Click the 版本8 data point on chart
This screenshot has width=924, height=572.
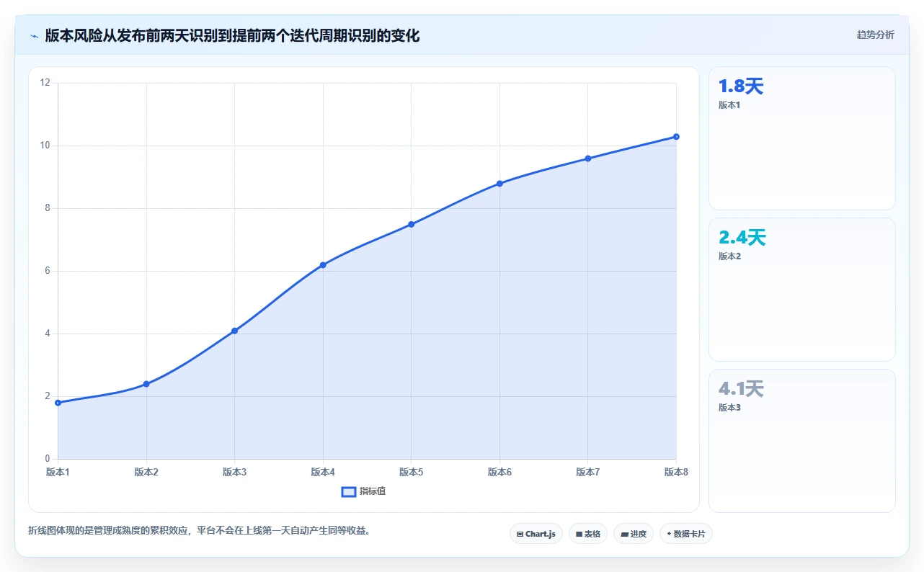coord(676,137)
